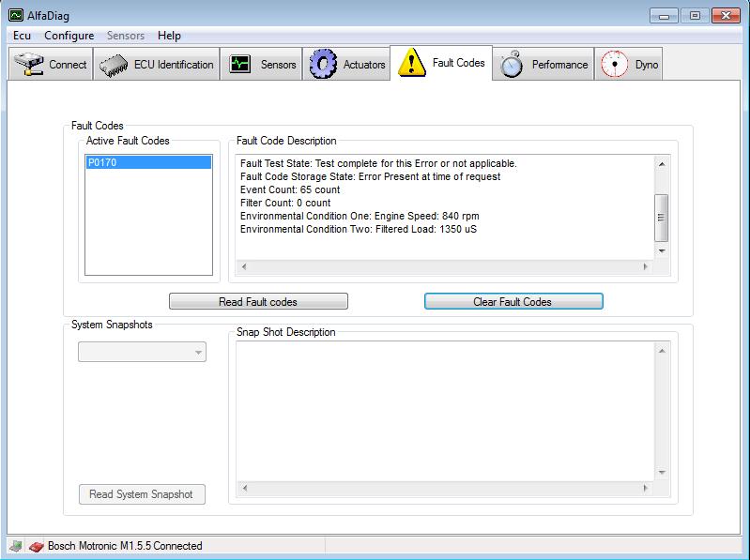Maximize the AlfaDiag window

[695, 16]
